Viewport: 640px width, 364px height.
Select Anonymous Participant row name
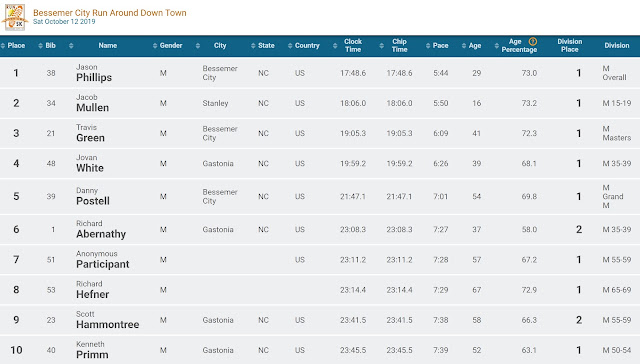coord(102,260)
